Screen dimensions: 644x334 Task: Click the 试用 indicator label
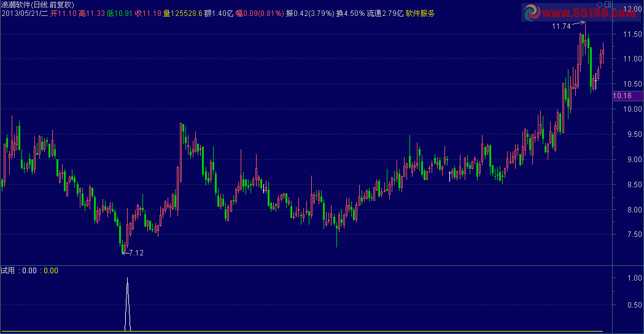(8, 271)
